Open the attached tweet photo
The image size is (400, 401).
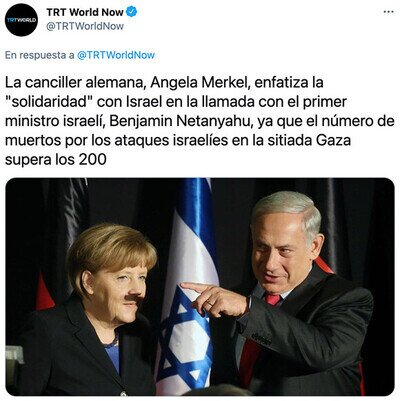(x=200, y=287)
